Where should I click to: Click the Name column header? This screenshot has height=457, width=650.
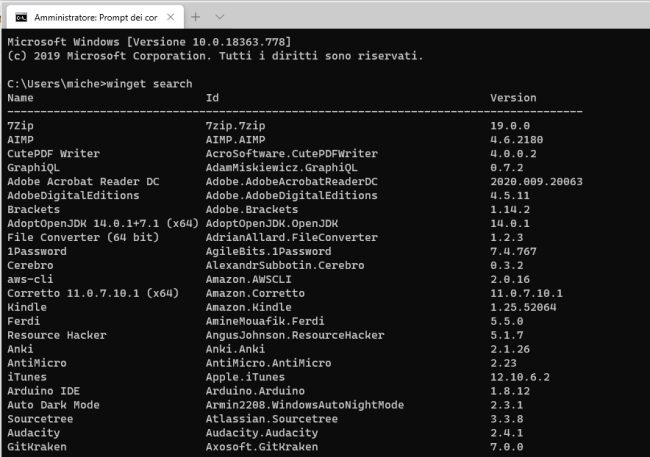pos(20,98)
